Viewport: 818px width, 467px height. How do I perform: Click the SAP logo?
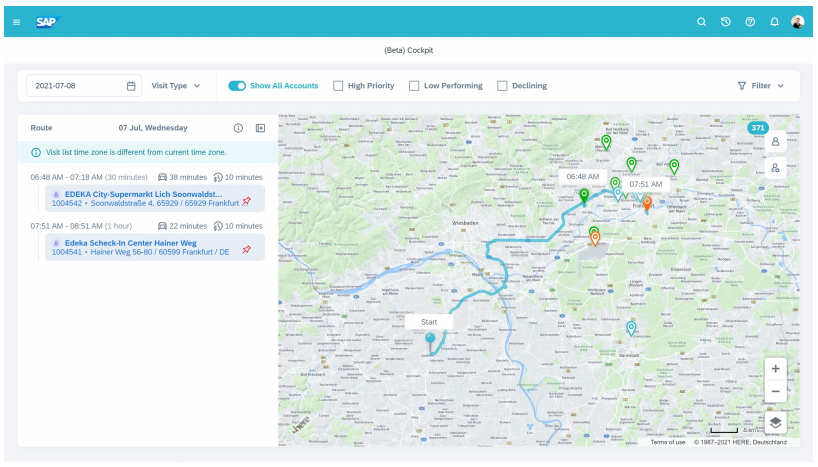(47, 22)
